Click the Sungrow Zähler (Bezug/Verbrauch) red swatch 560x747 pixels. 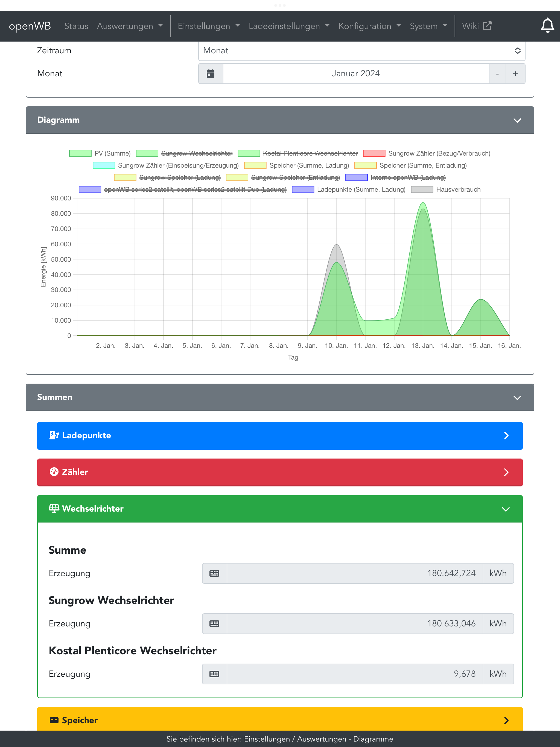374,153
